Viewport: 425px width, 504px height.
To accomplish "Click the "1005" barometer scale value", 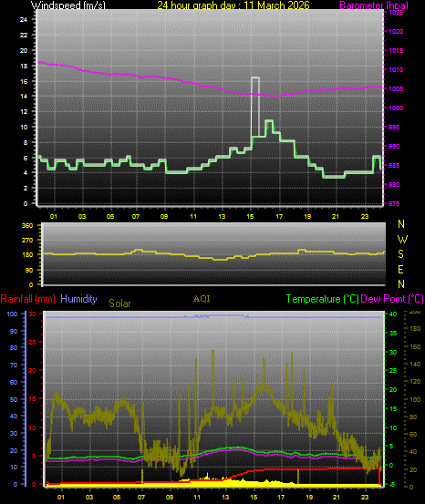I will pos(396,89).
